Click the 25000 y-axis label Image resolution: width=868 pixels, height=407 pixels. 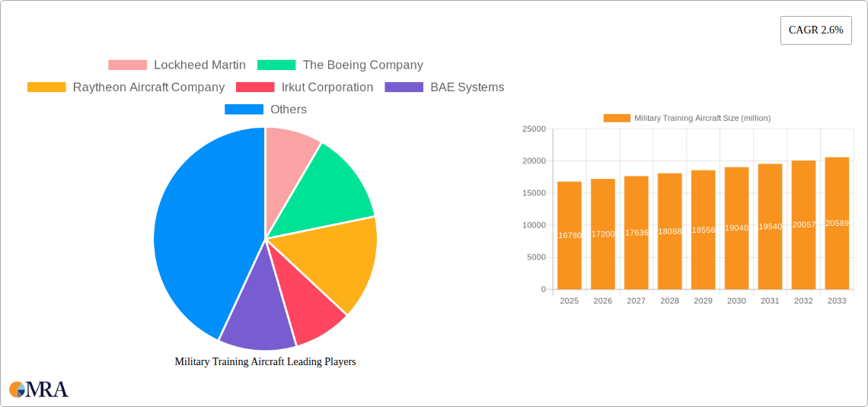tap(535, 129)
